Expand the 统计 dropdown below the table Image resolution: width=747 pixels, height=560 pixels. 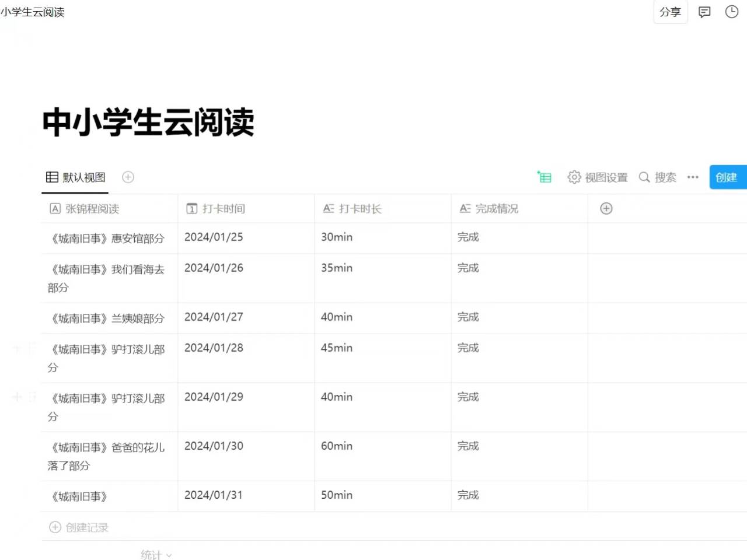click(156, 554)
